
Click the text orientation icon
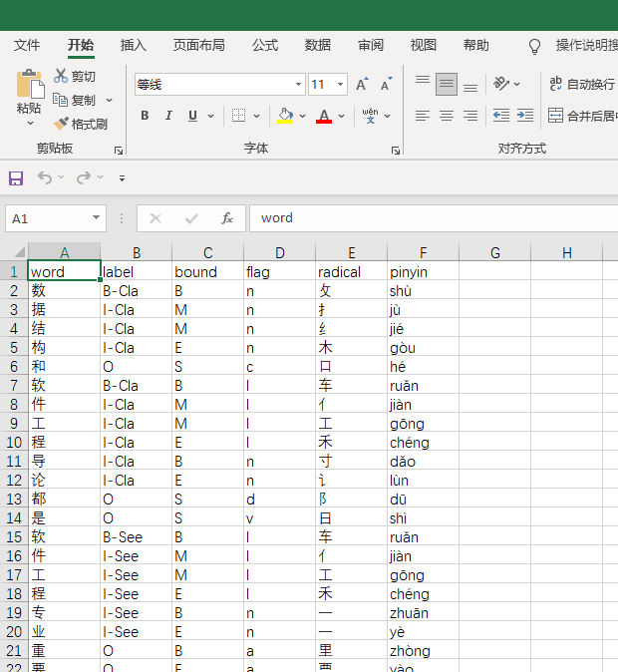tap(501, 84)
